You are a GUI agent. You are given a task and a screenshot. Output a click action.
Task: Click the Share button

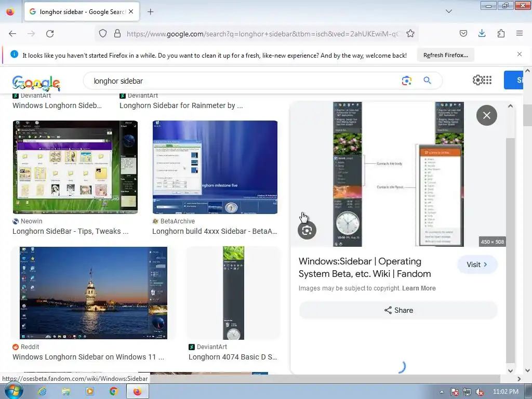click(x=398, y=310)
